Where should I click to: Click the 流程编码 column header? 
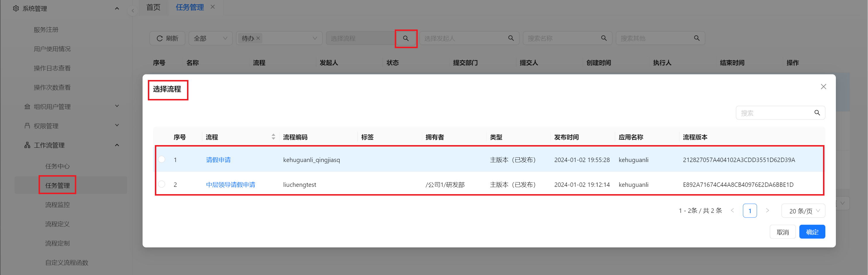point(295,137)
